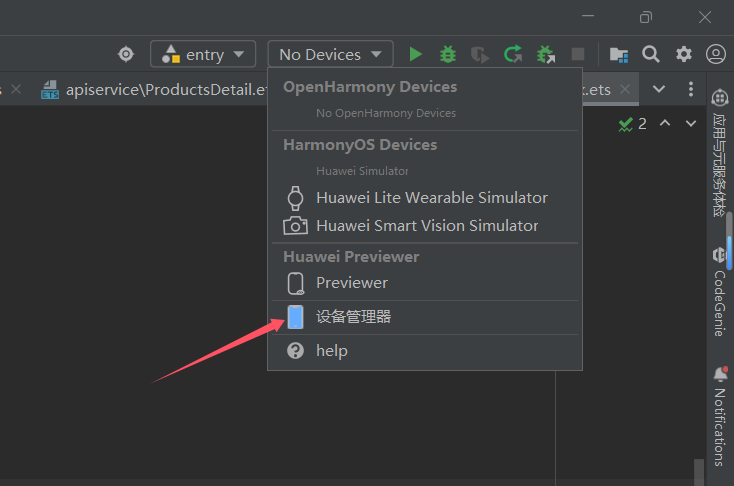This screenshot has height=486, width=734.
Task: Click the Previewer phone outline icon
Action: pyautogui.click(x=296, y=283)
